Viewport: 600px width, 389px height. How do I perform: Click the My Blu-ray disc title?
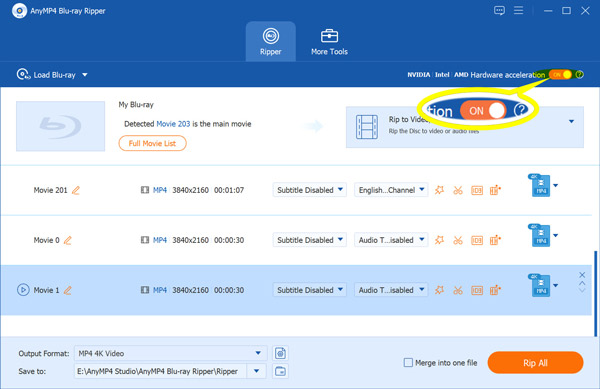pos(136,104)
